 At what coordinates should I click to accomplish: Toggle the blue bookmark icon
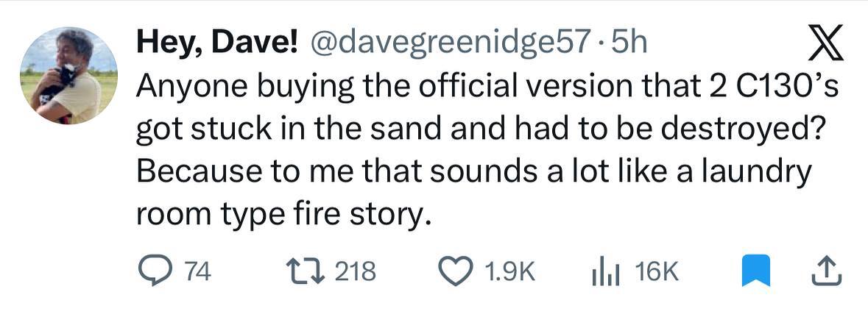pos(755,272)
